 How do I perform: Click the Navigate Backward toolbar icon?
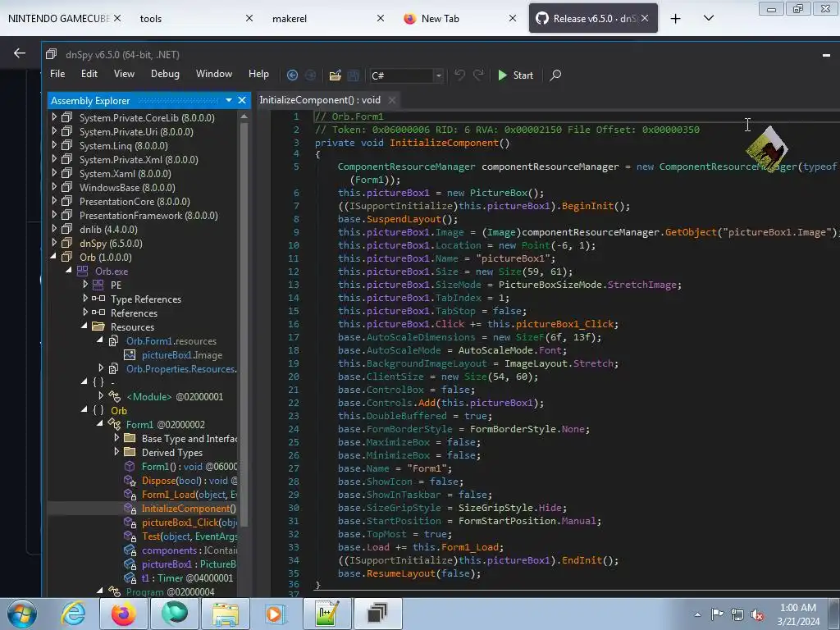pyautogui.click(x=292, y=75)
